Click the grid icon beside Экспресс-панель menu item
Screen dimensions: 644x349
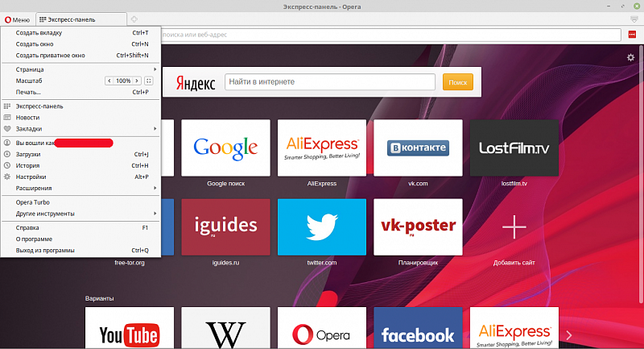pyautogui.click(x=7, y=106)
